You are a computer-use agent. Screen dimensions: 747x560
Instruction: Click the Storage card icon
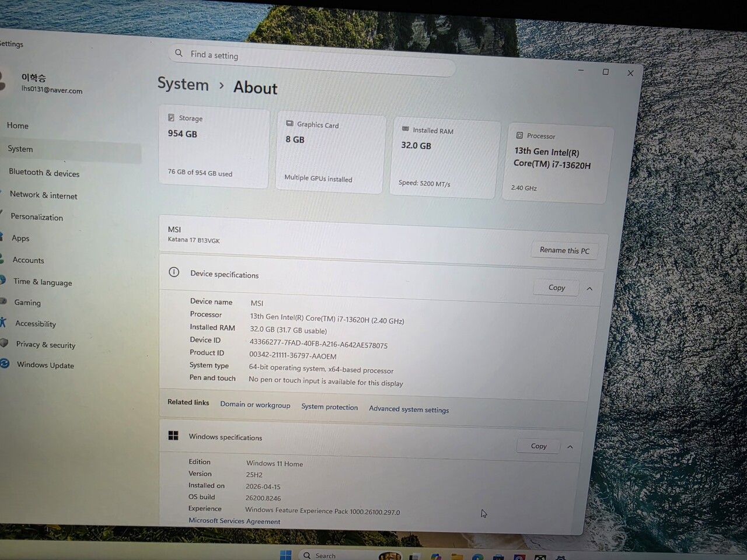171,117
